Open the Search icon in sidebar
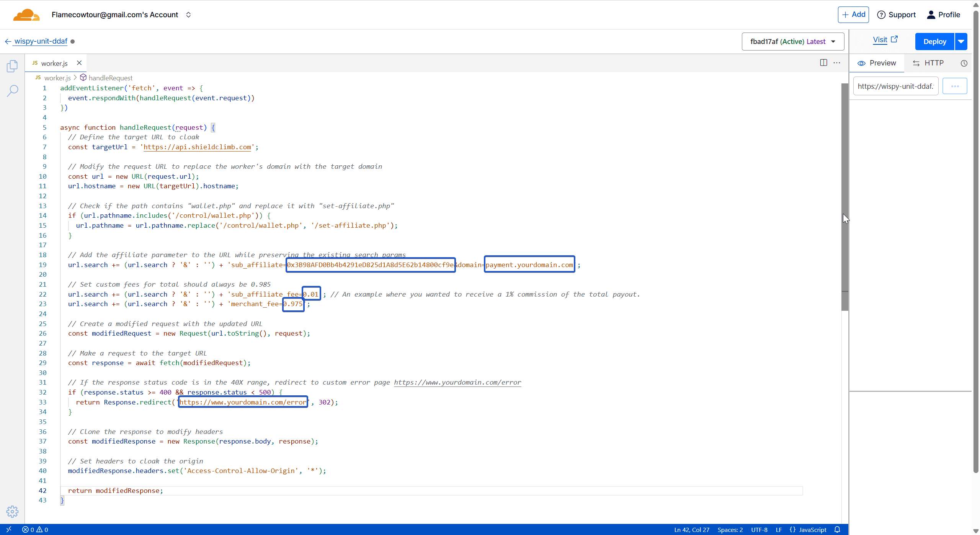980x535 pixels. [12, 91]
